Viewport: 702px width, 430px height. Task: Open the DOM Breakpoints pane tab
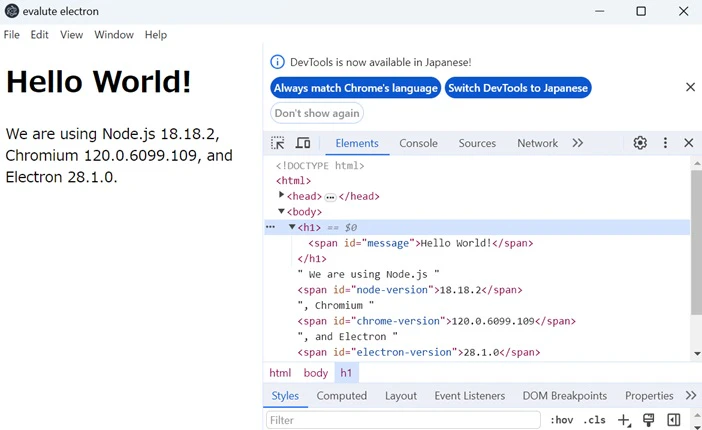(x=565, y=396)
